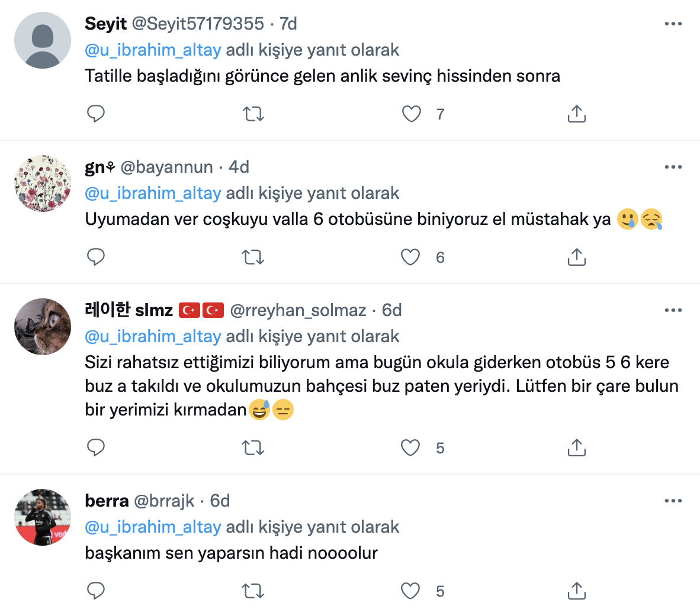Reply to @rreyhan_solmaz's tweet about buz
Viewport: 700px width, 612px height.
click(x=97, y=448)
